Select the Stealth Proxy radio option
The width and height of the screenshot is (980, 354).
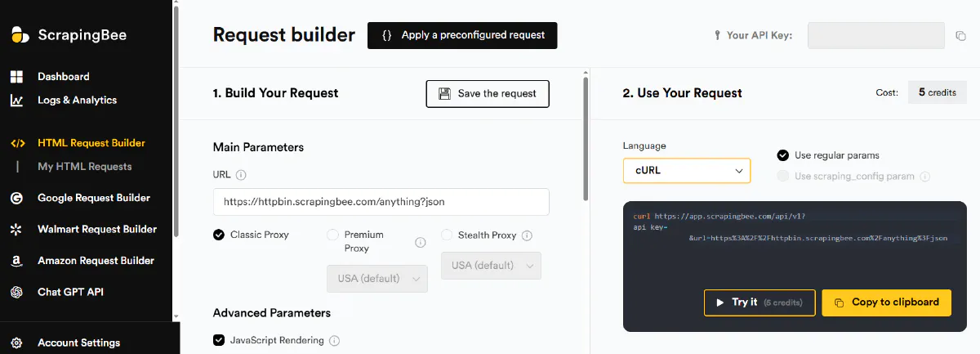[447, 235]
